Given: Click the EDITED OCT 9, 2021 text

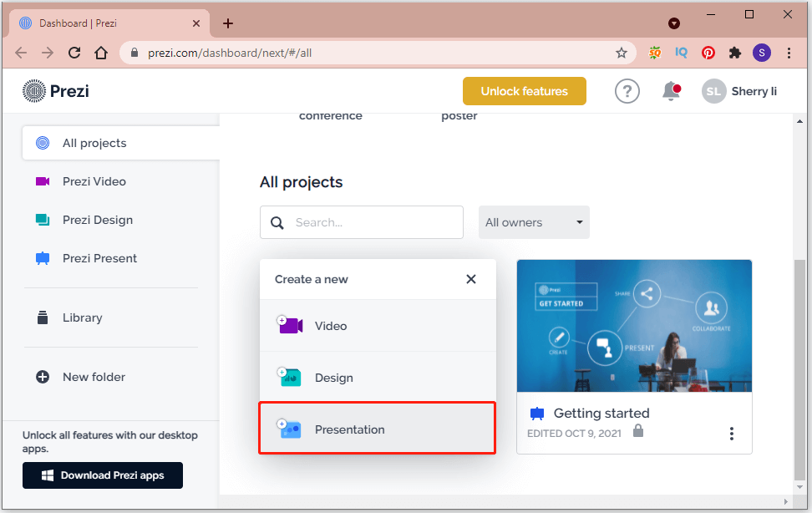Looking at the screenshot, I should [574, 433].
